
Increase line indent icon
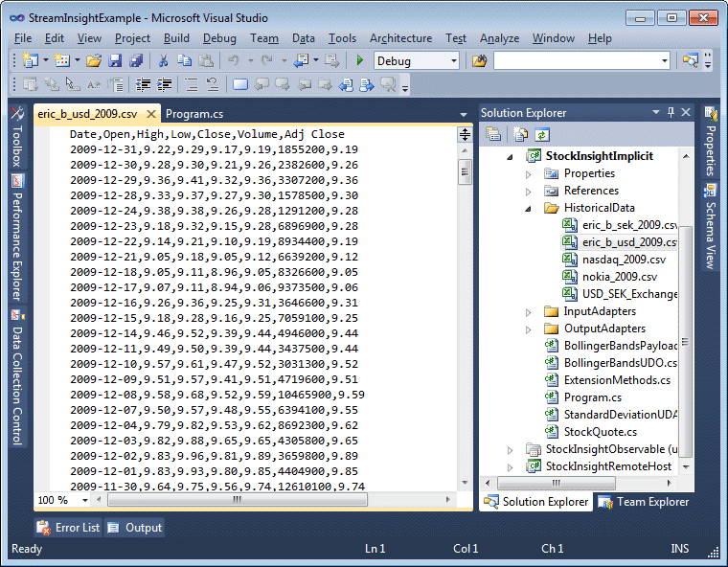[164, 84]
